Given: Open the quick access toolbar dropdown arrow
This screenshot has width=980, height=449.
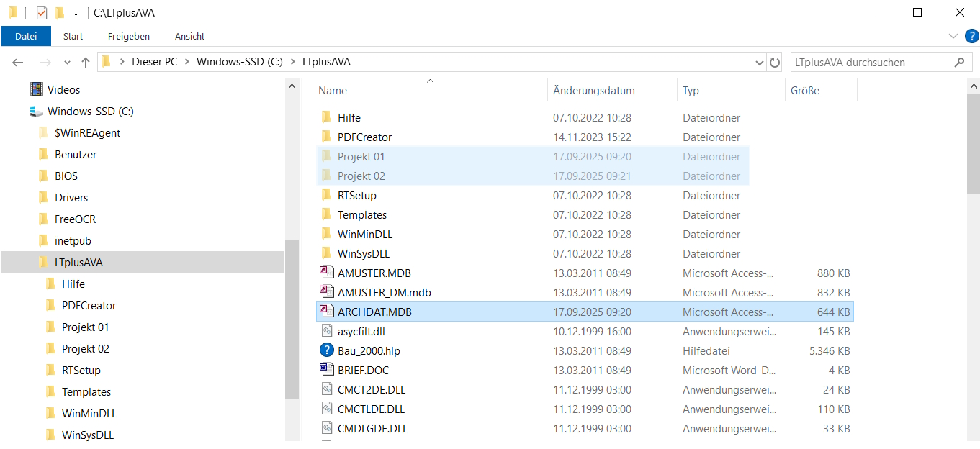Looking at the screenshot, I should pos(76,13).
